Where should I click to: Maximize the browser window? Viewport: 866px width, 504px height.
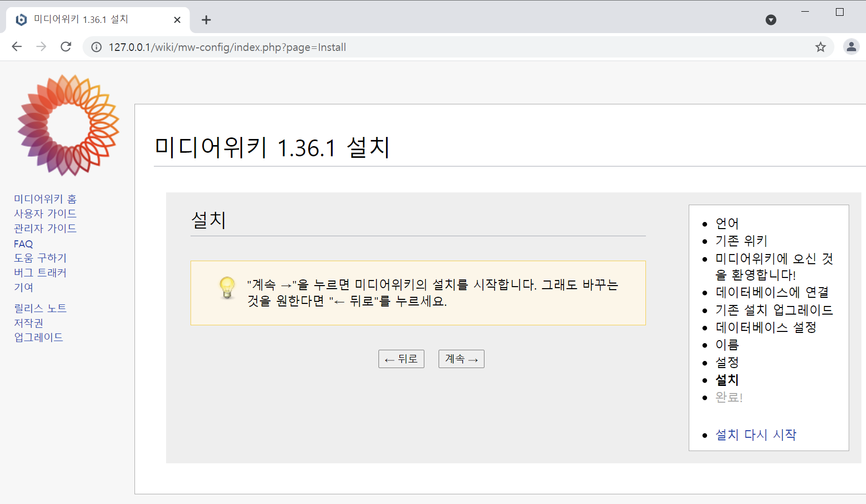840,12
